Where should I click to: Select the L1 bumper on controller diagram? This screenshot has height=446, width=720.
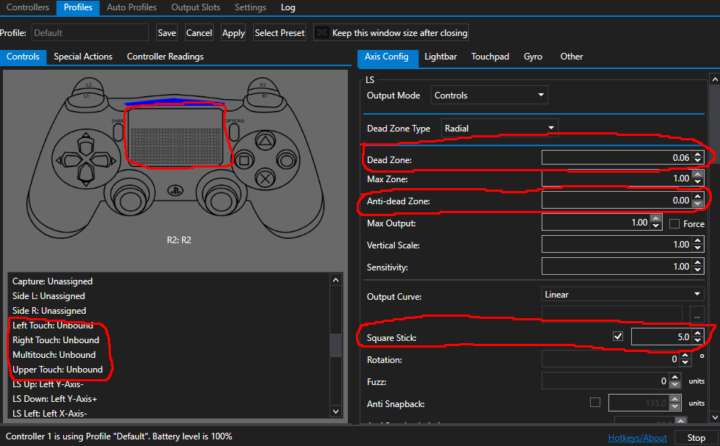point(88,97)
